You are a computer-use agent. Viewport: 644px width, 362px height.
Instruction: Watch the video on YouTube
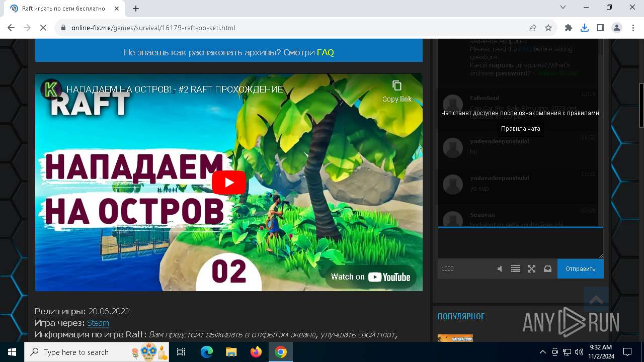pyautogui.click(x=371, y=277)
